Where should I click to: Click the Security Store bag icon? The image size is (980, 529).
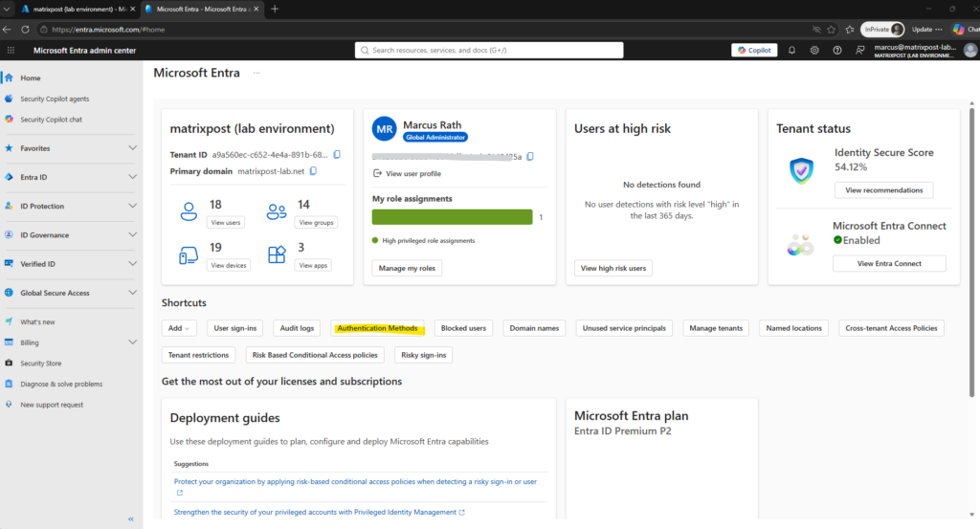[x=9, y=363]
